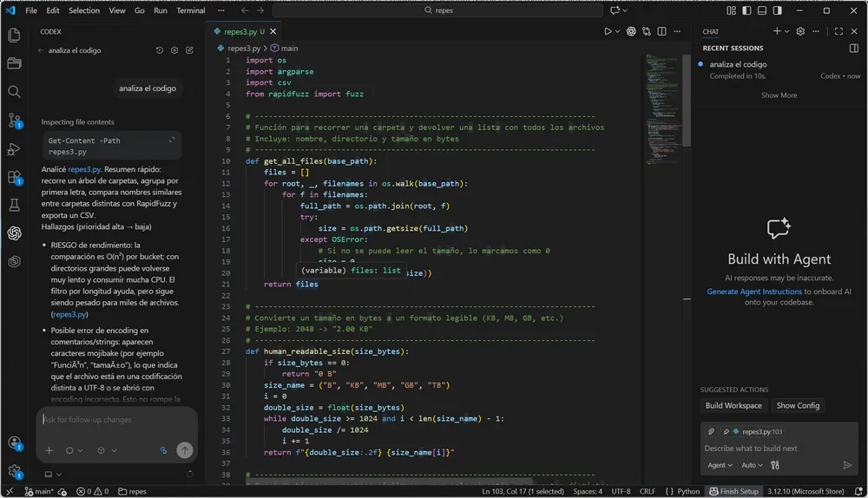This screenshot has height=498, width=868.
Task: Open editor More Actions ellipsis
Action: 677,31
